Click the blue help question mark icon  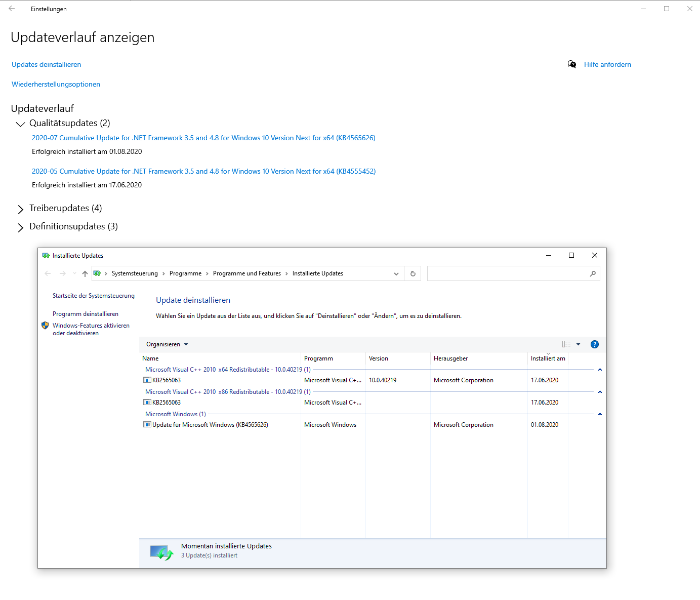(x=595, y=344)
